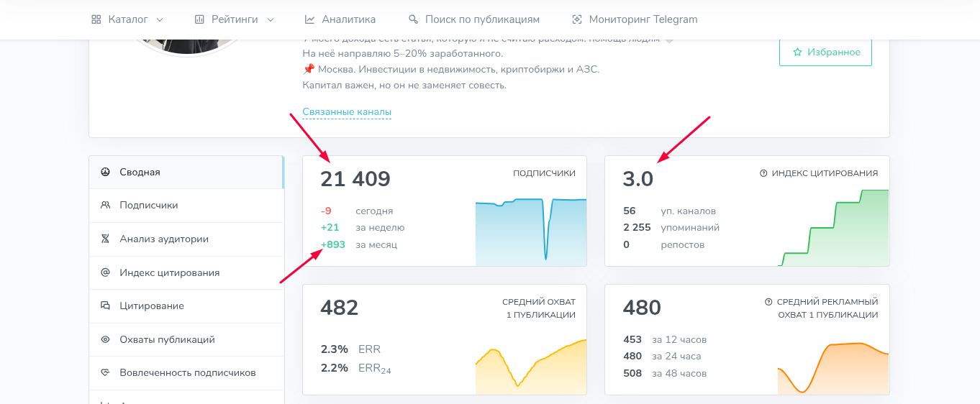Click the 2.3% ERR value
The width and height of the screenshot is (980, 404).
click(x=335, y=349)
